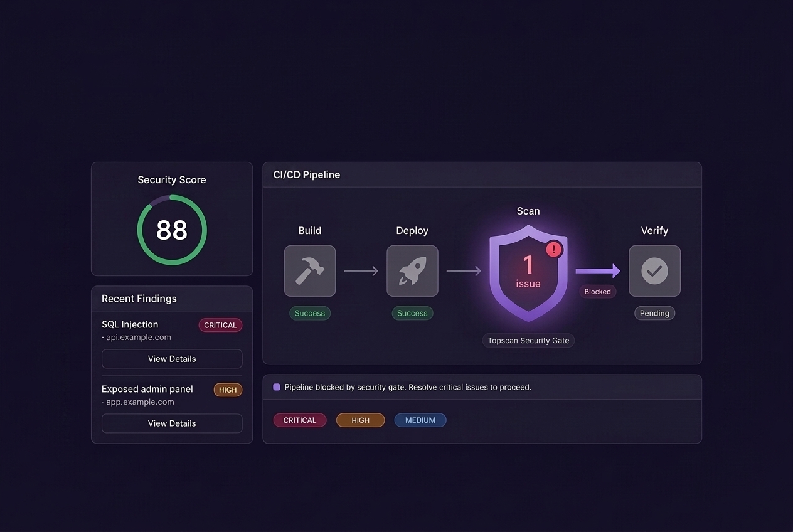Toggle the HIGH severity filter pill

[x=361, y=420]
